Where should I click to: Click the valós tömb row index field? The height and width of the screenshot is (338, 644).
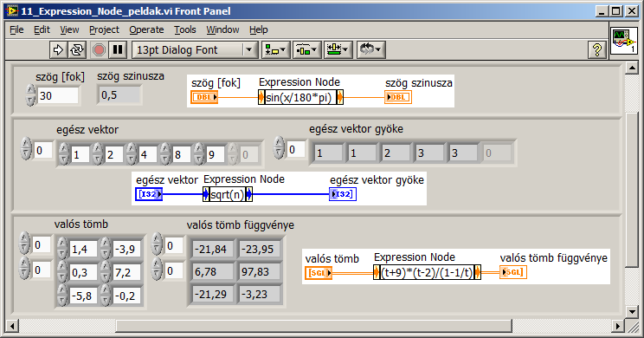click(x=42, y=245)
